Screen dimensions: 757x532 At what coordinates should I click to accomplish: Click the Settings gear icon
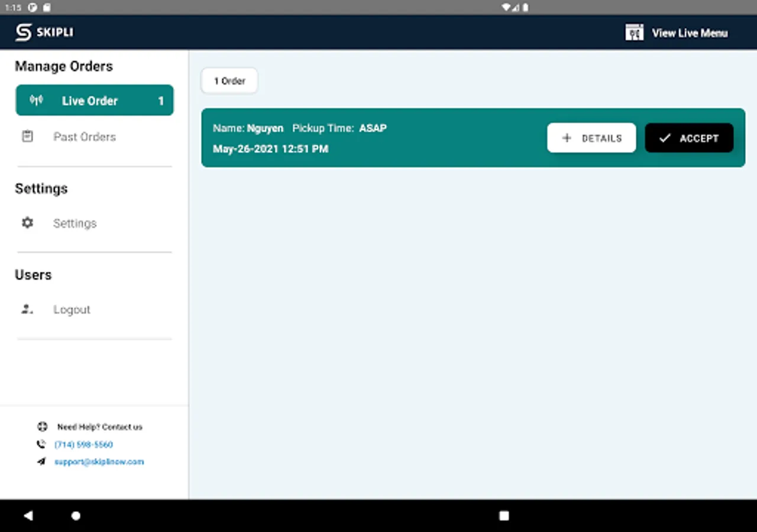[x=27, y=223]
